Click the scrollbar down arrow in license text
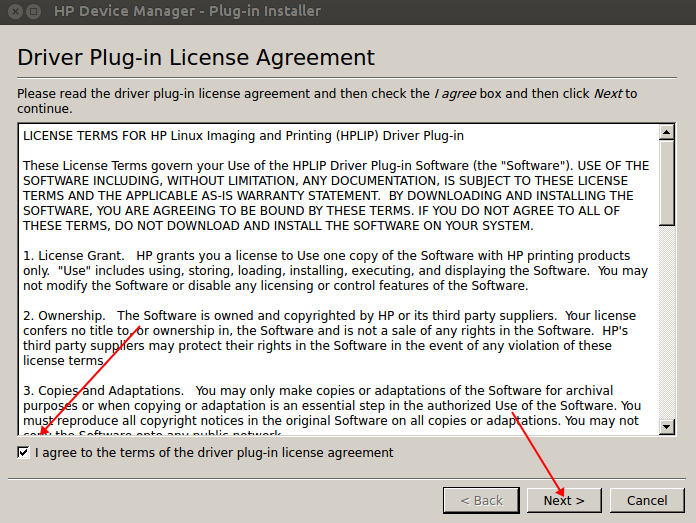This screenshot has height=523, width=696. pyautogui.click(x=667, y=427)
